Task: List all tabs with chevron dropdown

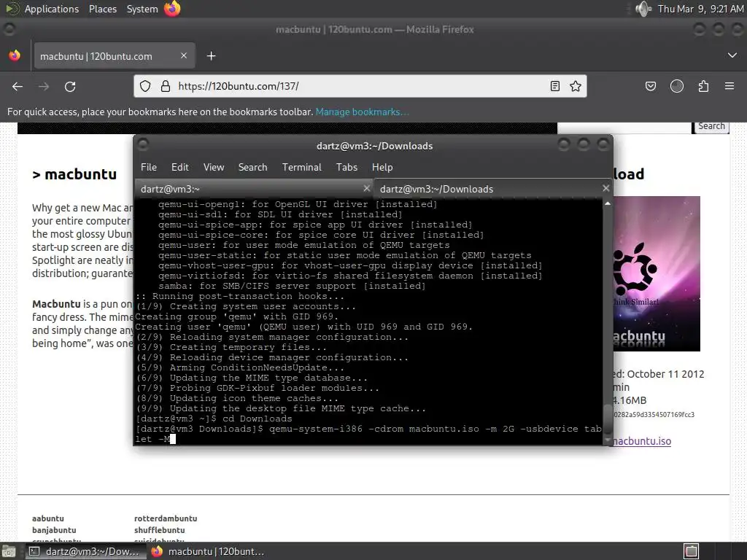Action: [x=732, y=55]
